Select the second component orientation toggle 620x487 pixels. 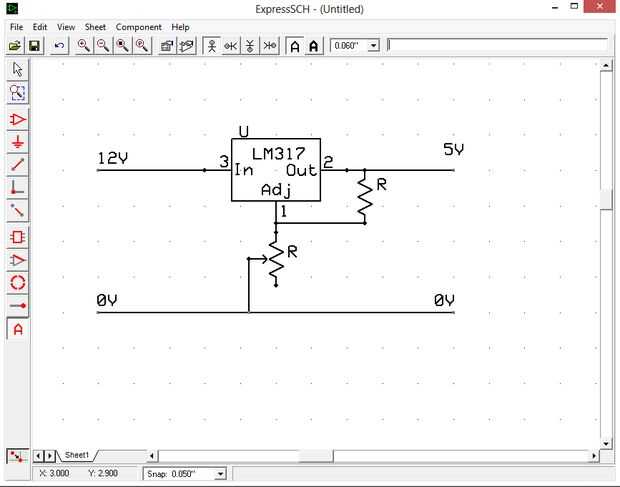pos(231,46)
